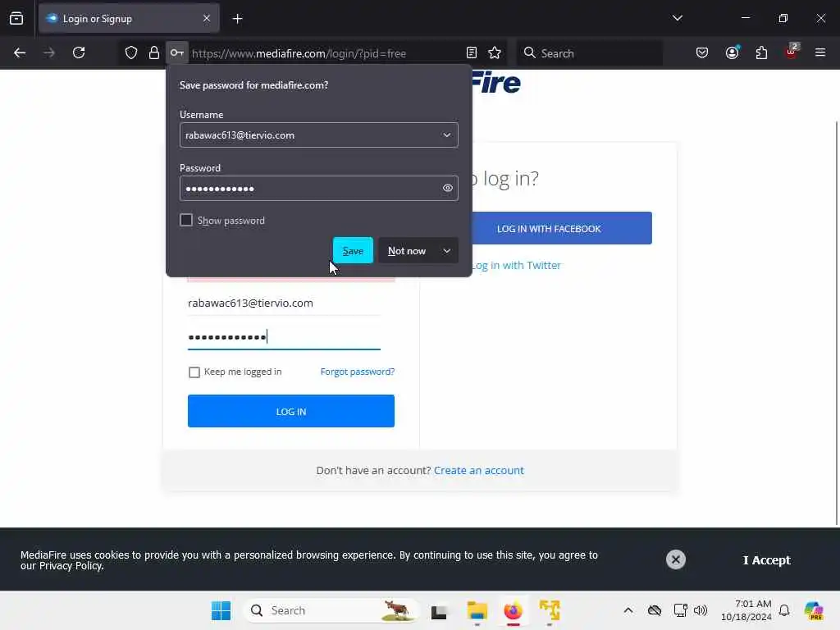Switch to Firefox in the taskbar
This screenshot has width=840, height=630.
pyautogui.click(x=513, y=610)
